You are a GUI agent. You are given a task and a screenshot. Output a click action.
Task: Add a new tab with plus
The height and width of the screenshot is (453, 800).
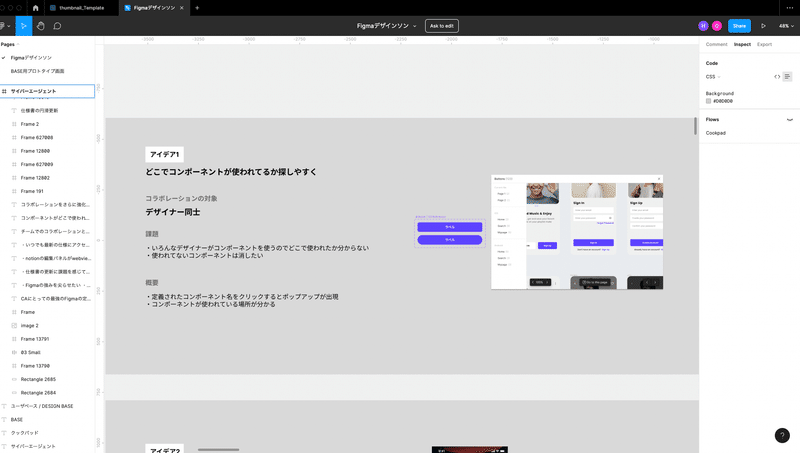(x=197, y=8)
